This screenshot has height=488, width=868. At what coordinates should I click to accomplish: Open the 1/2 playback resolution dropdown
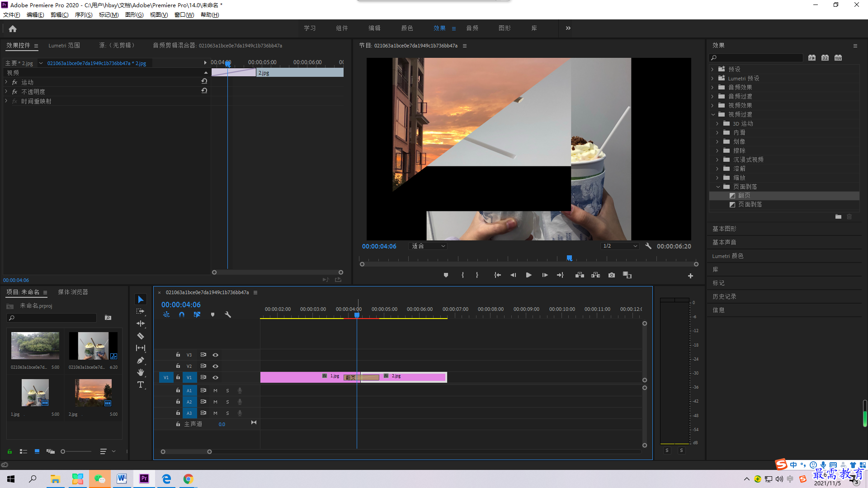[x=620, y=246]
